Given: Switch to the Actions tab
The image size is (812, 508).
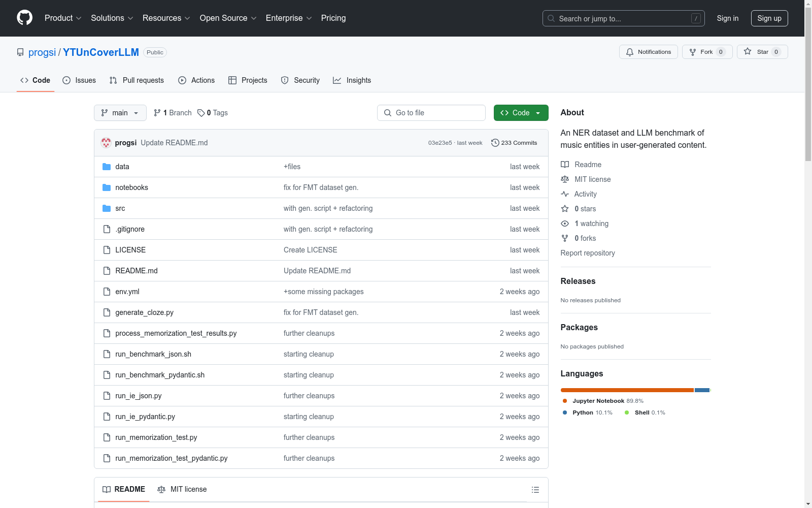Looking at the screenshot, I should (196, 80).
